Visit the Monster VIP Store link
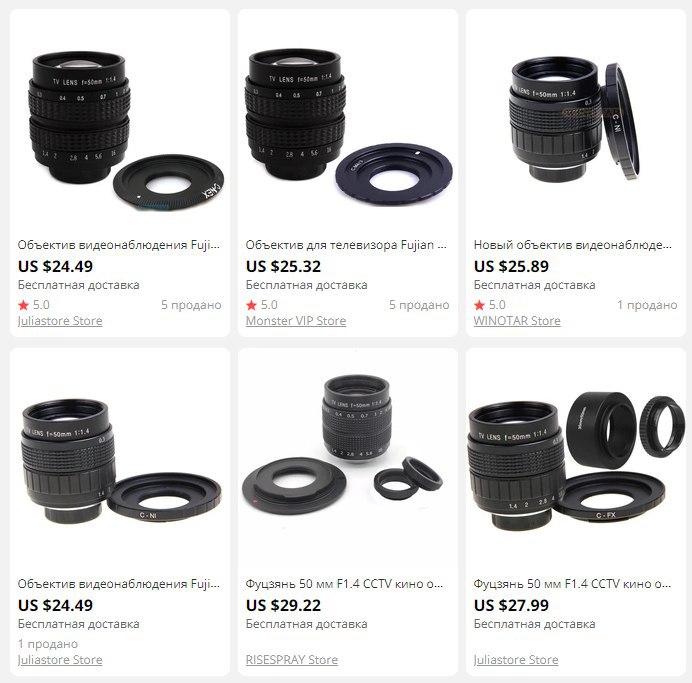692x683 pixels. 296,321
